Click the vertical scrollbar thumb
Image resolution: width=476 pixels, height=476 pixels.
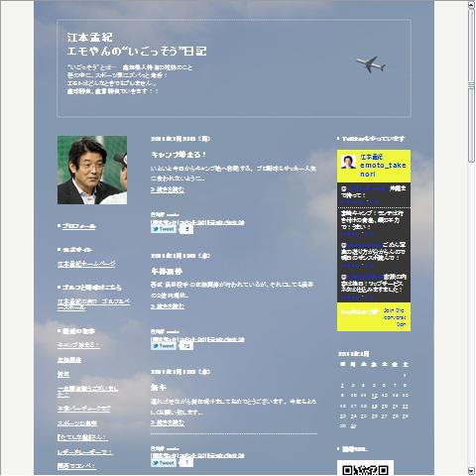[x=471, y=85]
